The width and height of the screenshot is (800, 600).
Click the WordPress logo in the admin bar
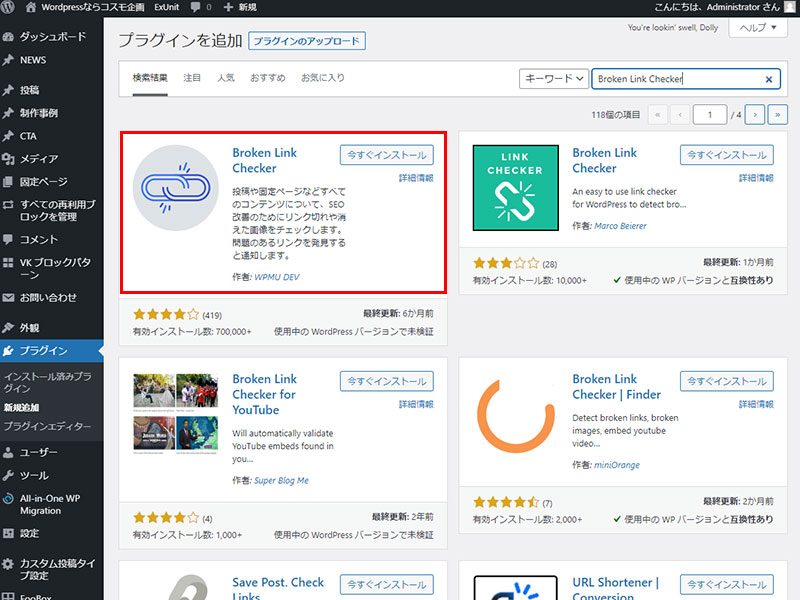point(9,9)
